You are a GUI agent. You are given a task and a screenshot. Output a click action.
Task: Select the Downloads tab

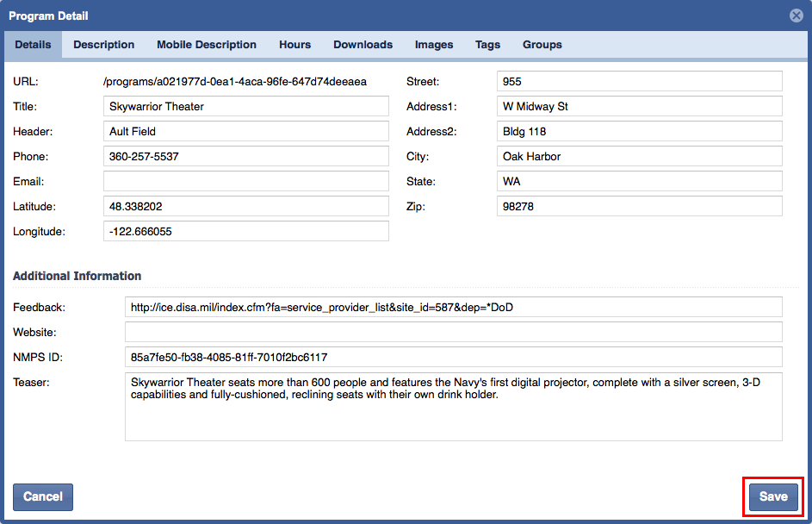363,45
